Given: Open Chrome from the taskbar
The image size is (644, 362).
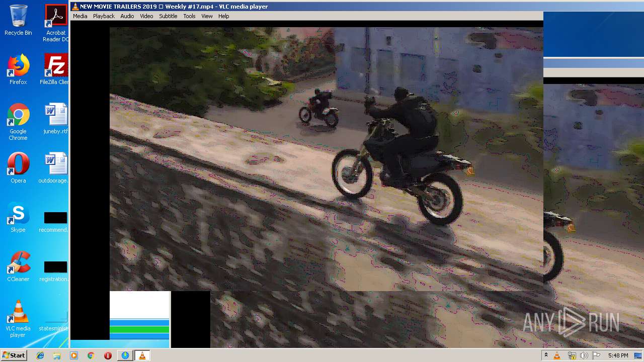Looking at the screenshot, I should click(91, 355).
